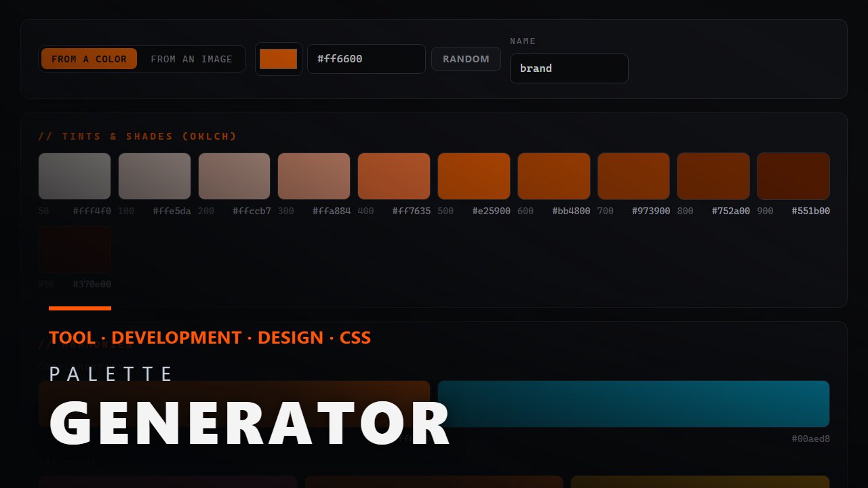Select the 800 shade swatch #752a00

pyautogui.click(x=713, y=176)
